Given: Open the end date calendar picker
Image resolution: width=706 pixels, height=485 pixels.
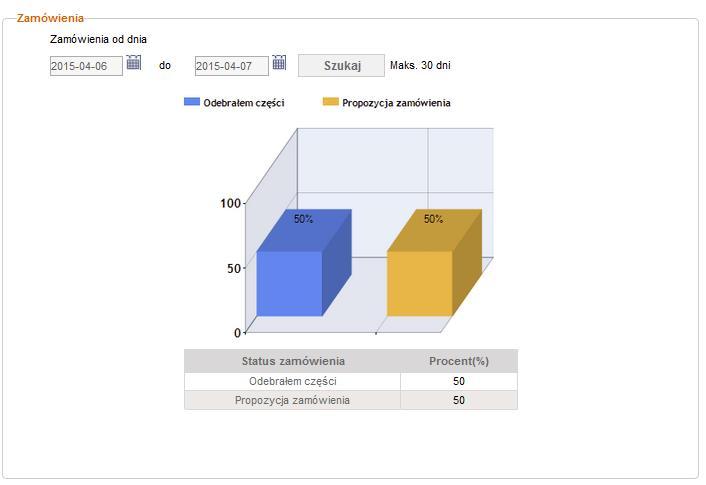Looking at the screenshot, I should coord(279,62).
